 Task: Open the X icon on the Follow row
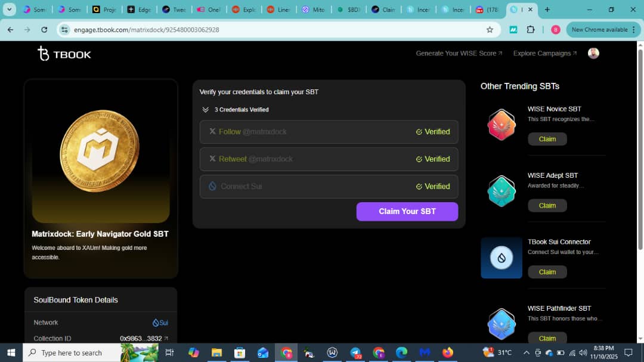pyautogui.click(x=212, y=131)
